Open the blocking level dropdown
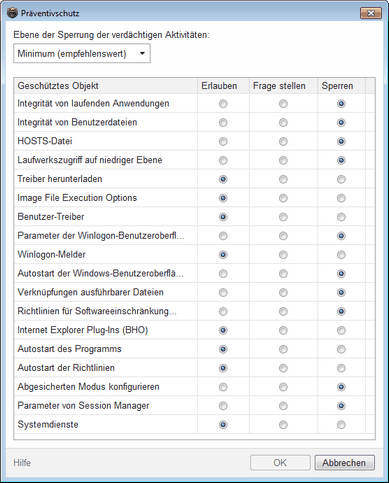Image resolution: width=389 pixels, height=483 pixels. click(x=82, y=53)
